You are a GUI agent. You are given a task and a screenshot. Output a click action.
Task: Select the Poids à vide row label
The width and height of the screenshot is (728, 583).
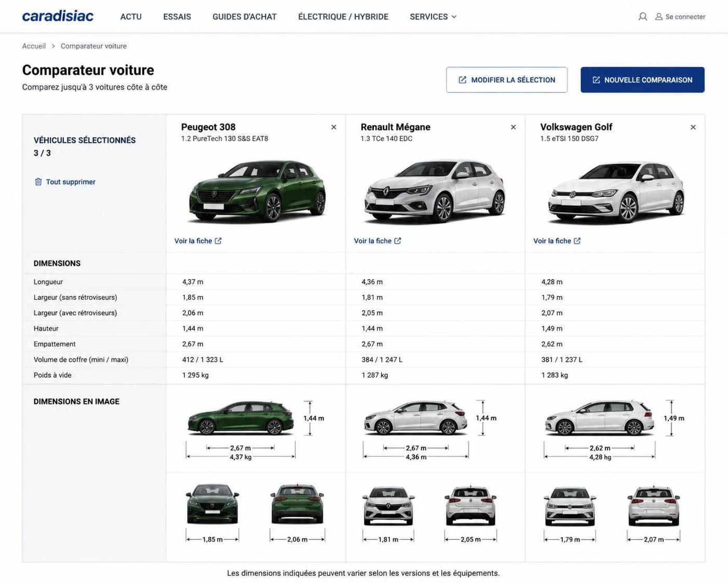[x=52, y=376]
